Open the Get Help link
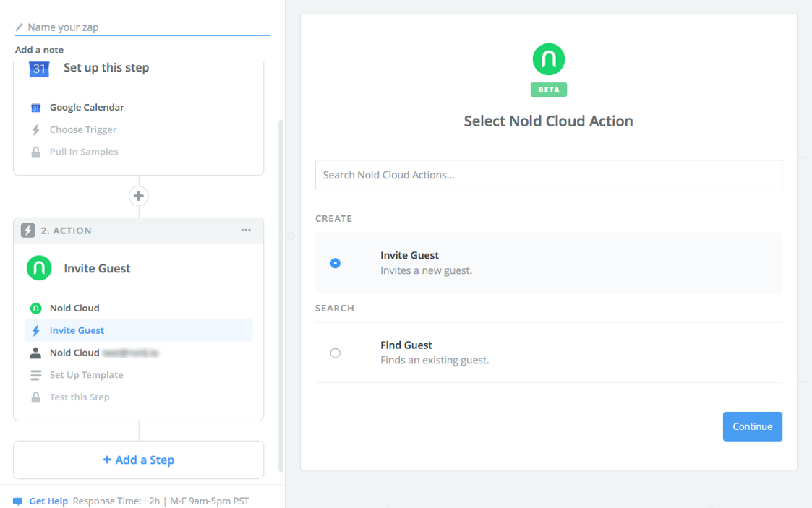 click(x=48, y=501)
